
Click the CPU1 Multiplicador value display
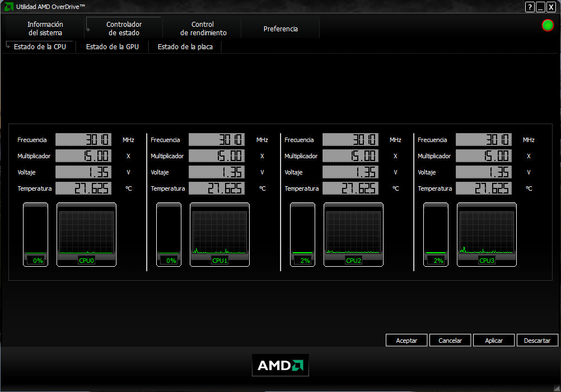coord(217,156)
